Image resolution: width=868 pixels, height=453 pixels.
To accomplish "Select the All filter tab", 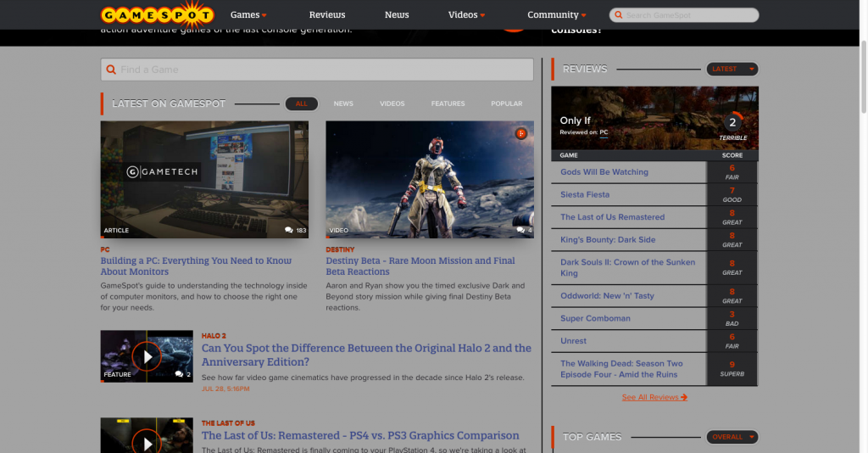I will click(301, 103).
